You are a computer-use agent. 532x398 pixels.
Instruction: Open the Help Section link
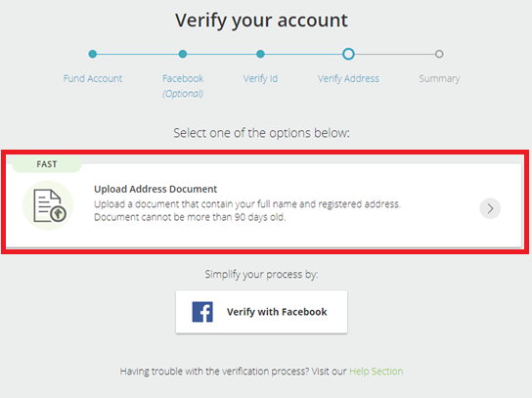coord(376,372)
